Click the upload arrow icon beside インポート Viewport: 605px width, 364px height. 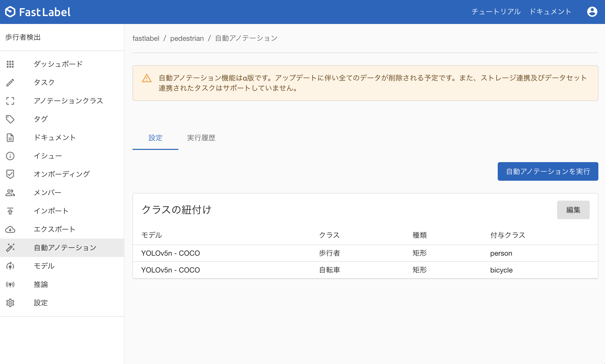coord(10,211)
